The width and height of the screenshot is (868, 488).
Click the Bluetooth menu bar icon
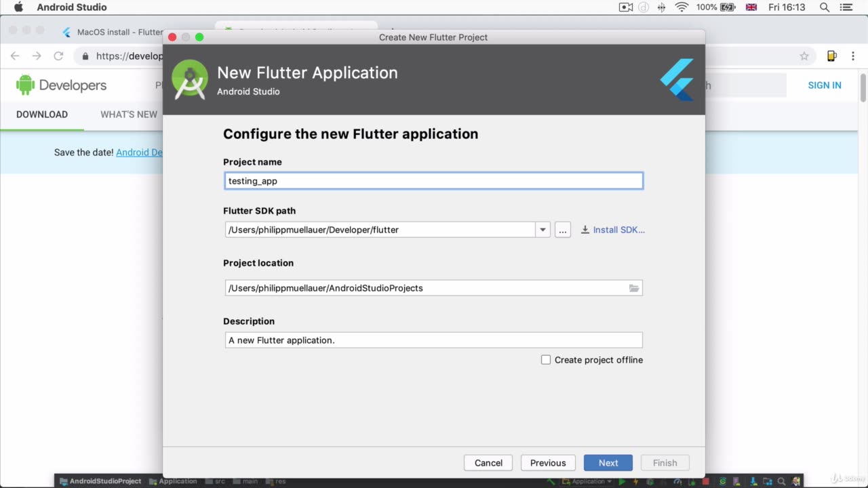662,7
